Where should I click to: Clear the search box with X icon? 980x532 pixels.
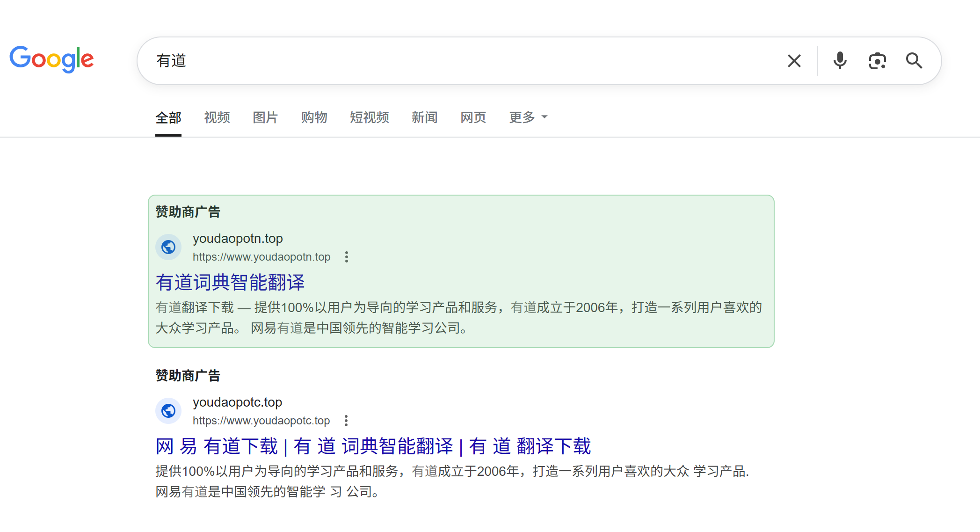click(x=794, y=61)
